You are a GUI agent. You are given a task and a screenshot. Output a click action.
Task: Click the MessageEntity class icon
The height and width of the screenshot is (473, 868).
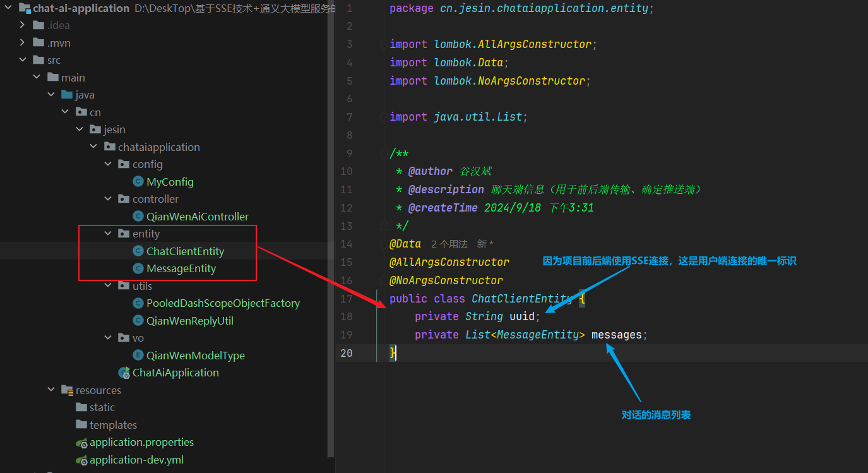138,268
